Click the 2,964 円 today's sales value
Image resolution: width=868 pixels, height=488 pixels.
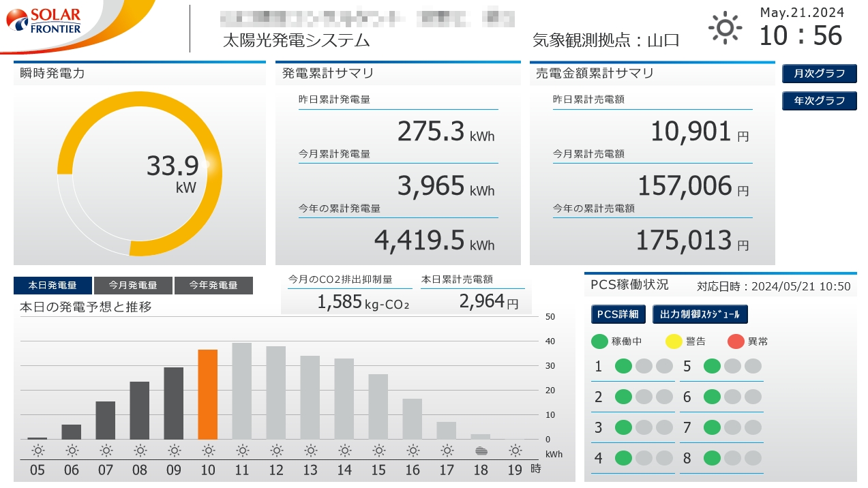489,301
